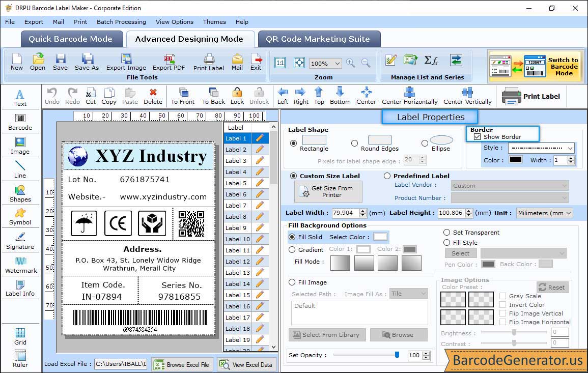Viewport: 588px width, 373px height.
Task: Select Fill Style option
Action: tap(446, 243)
